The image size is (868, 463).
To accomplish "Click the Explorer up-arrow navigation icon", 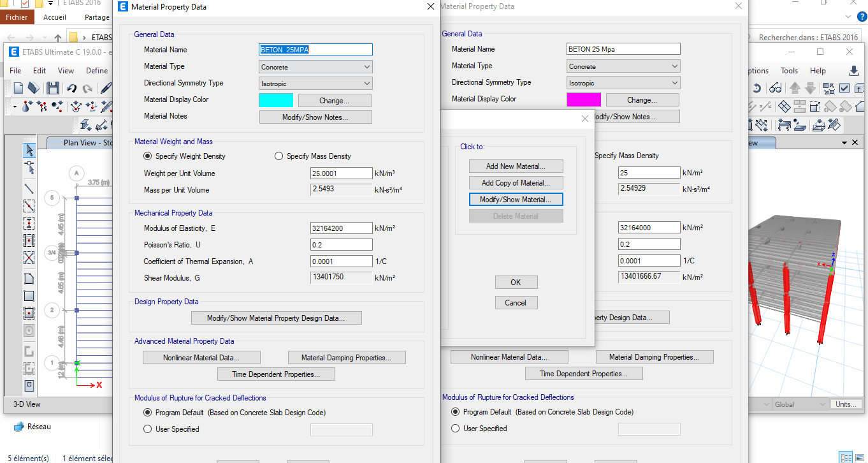I will [58, 38].
